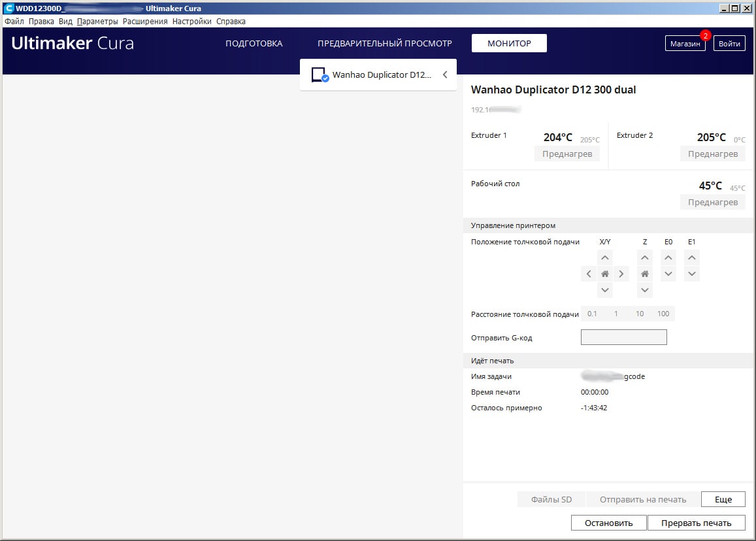Set jog distance to 100

click(663, 314)
